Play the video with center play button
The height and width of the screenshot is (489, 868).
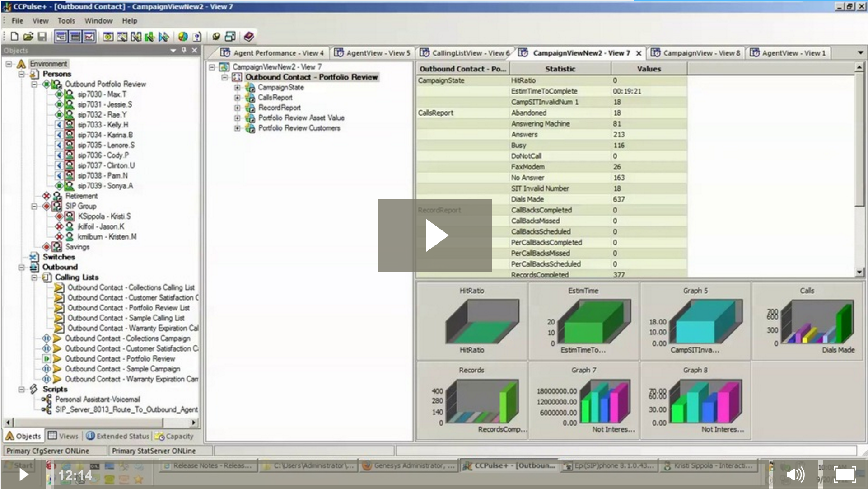(x=435, y=235)
